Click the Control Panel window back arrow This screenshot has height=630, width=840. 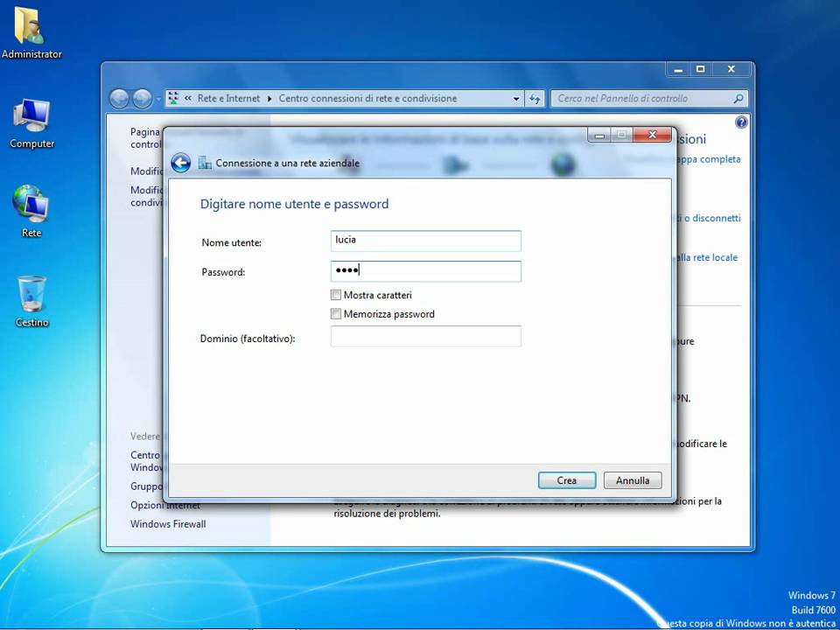tap(119, 99)
